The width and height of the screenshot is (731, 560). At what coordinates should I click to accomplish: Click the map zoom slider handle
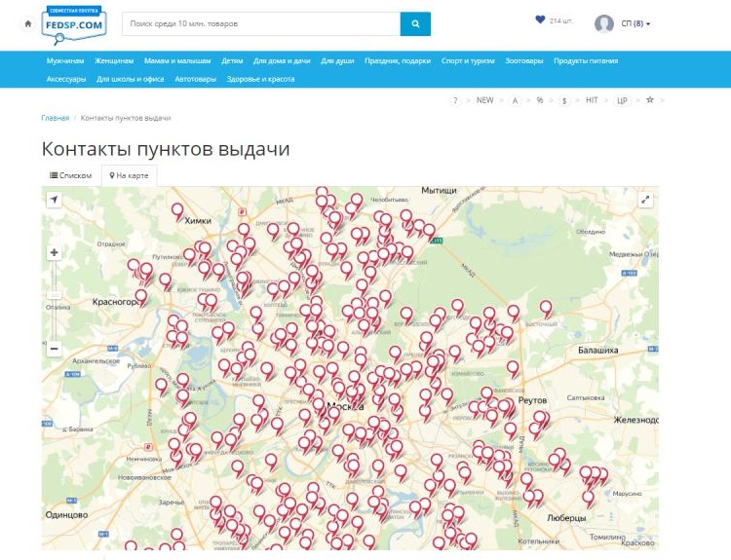[x=55, y=294]
